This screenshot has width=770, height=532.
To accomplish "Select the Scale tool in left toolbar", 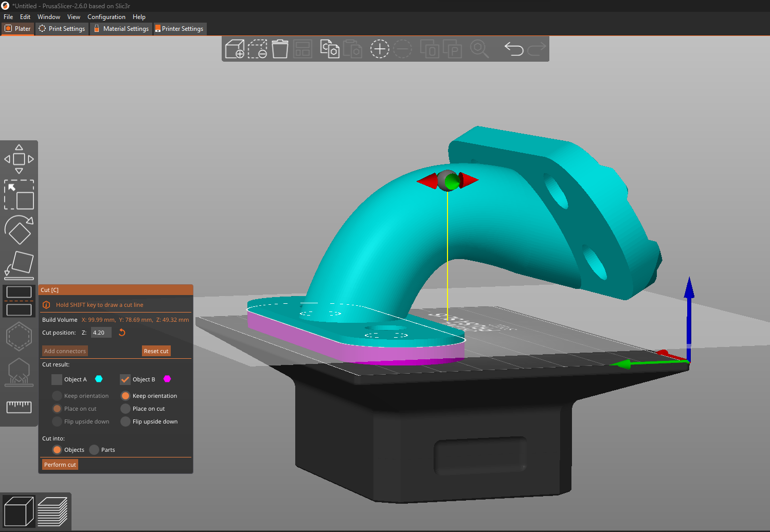I will [x=19, y=194].
